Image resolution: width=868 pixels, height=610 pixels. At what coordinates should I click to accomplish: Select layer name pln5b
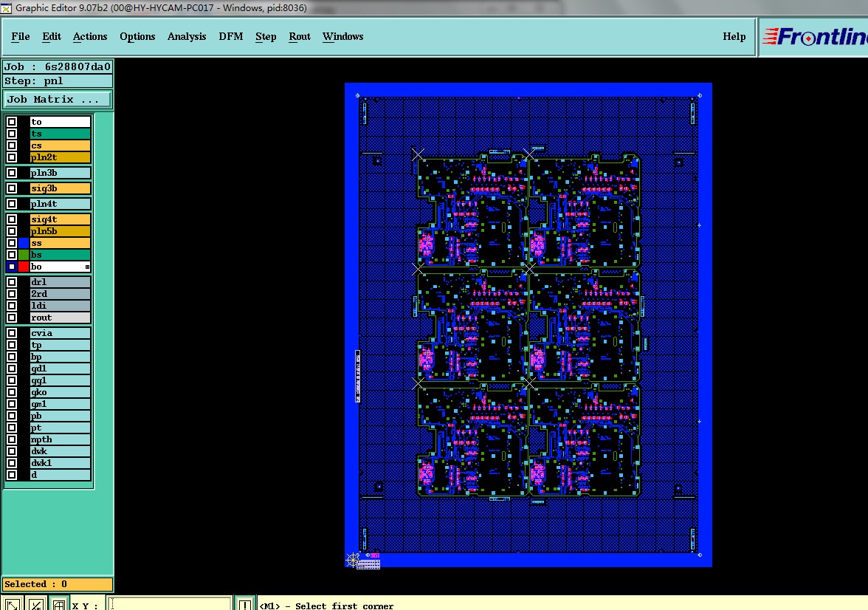click(x=61, y=231)
